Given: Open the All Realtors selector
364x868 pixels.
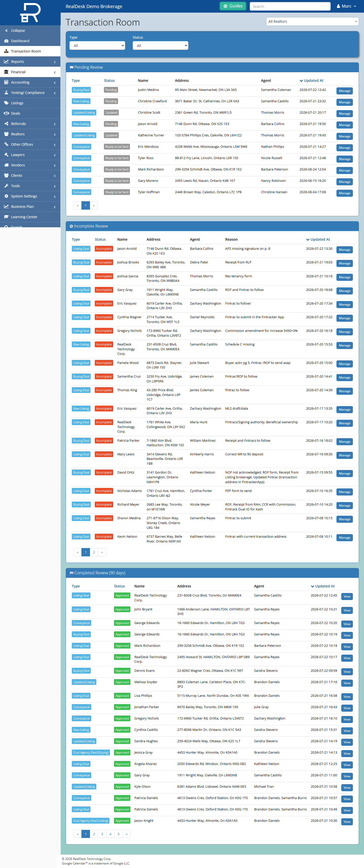Looking at the screenshot, I should click(x=312, y=21).
